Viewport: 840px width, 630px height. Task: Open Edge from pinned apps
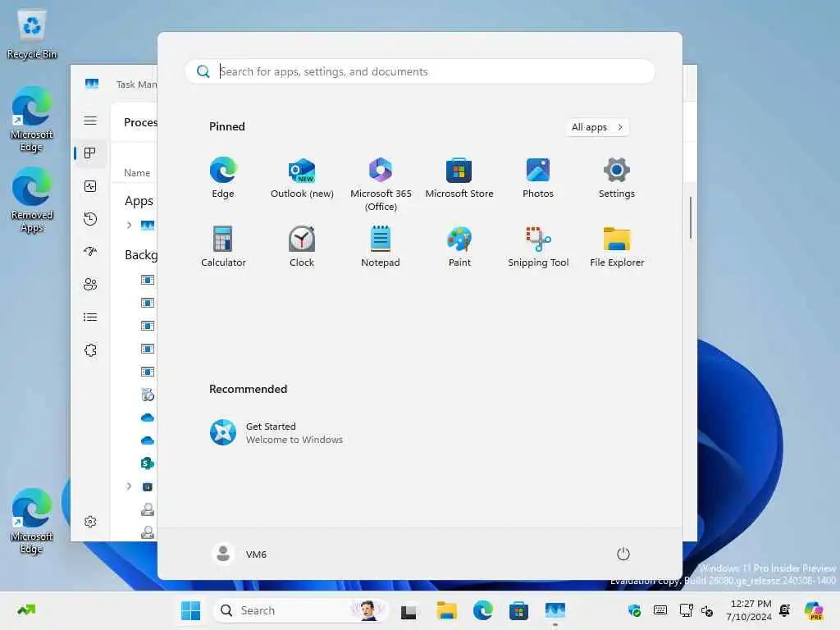(223, 178)
